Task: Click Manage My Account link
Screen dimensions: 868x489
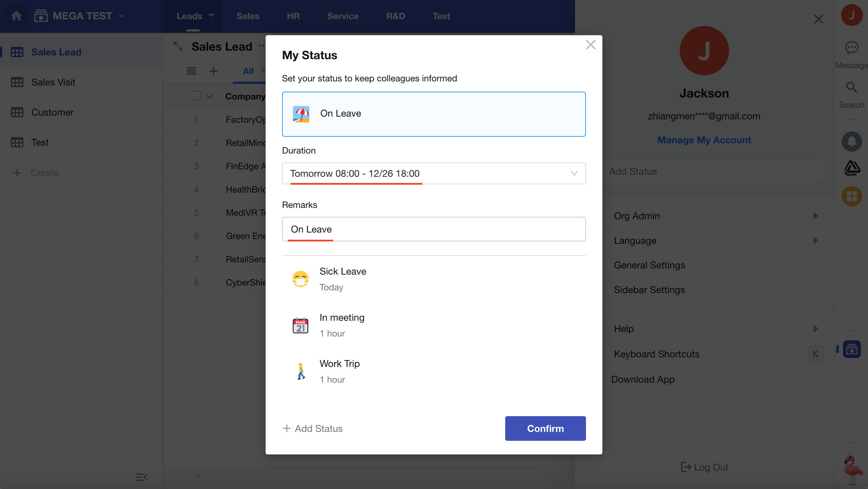Action: (704, 140)
